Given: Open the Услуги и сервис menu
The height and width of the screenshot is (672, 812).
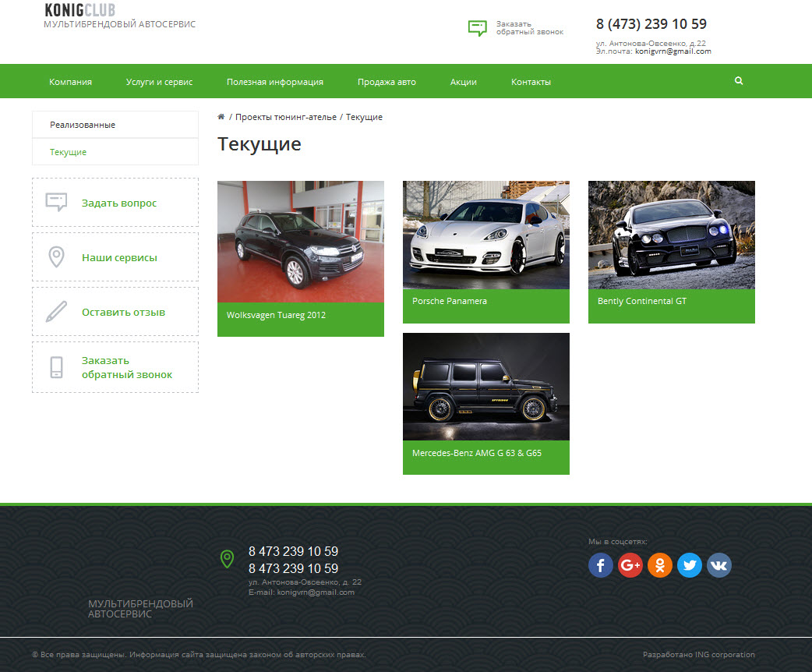Looking at the screenshot, I should coord(159,82).
